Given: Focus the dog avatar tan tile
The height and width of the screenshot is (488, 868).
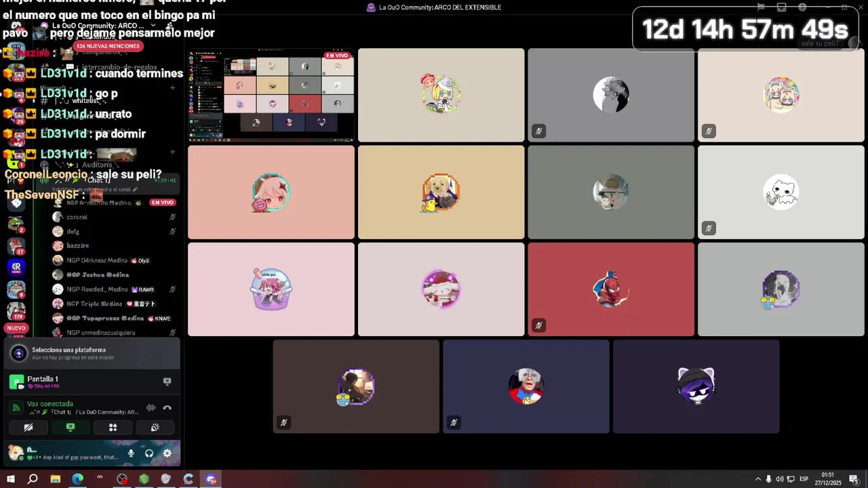Looking at the screenshot, I should (441, 192).
